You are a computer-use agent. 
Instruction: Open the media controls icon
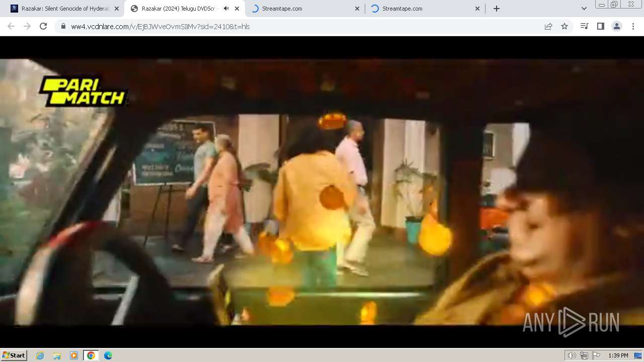pos(584,26)
